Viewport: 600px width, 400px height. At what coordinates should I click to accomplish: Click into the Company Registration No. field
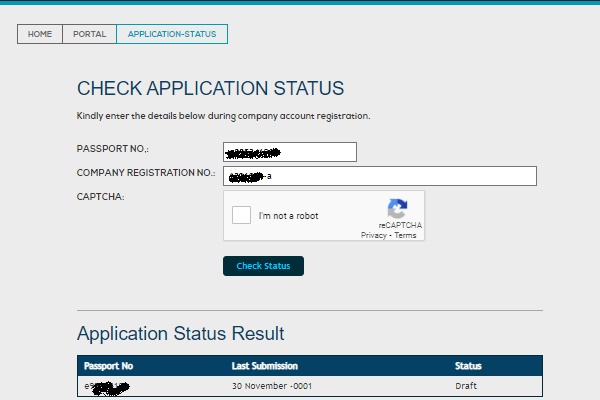pyautogui.click(x=380, y=176)
